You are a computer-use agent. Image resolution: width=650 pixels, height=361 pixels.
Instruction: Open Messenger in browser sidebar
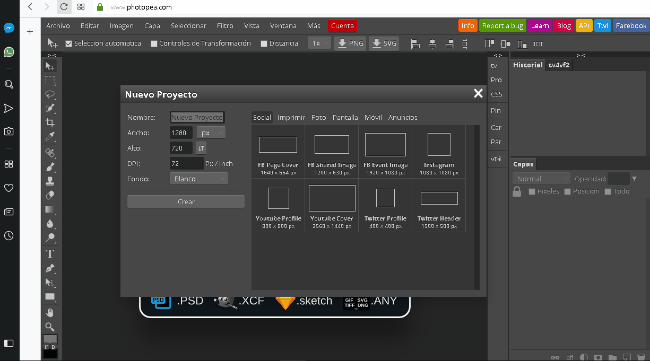(x=9, y=28)
